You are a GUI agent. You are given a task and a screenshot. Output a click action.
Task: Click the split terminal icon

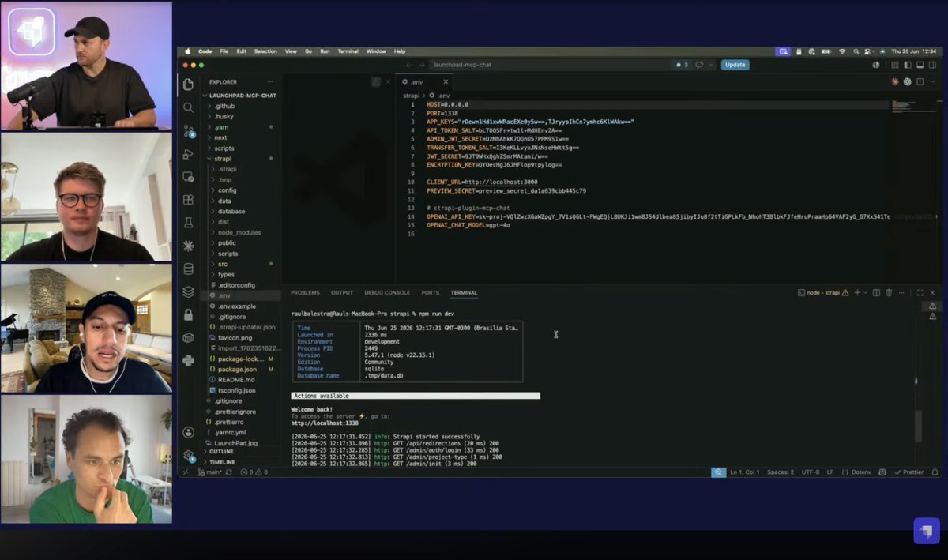tap(876, 292)
